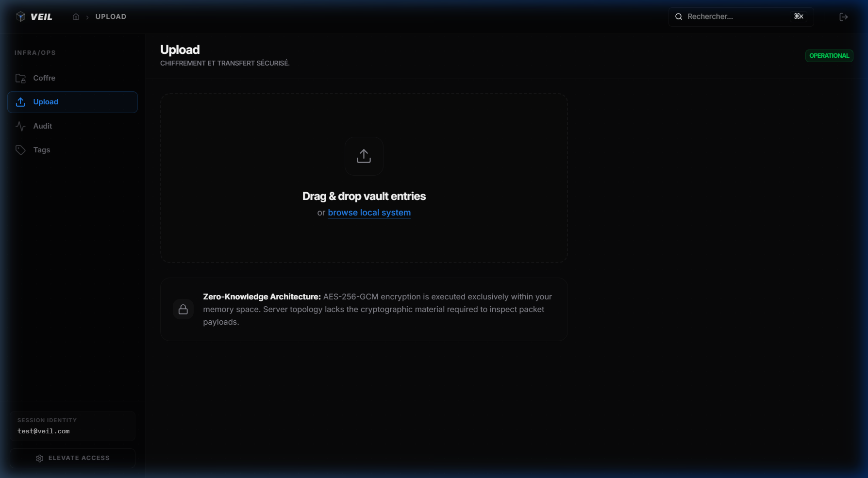Click Drag & drop vault entries heading
This screenshot has width=868, height=478.
point(364,196)
